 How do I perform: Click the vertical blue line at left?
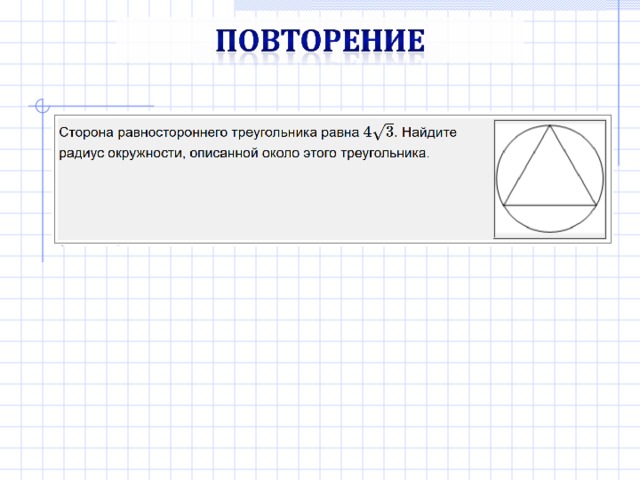point(42,184)
